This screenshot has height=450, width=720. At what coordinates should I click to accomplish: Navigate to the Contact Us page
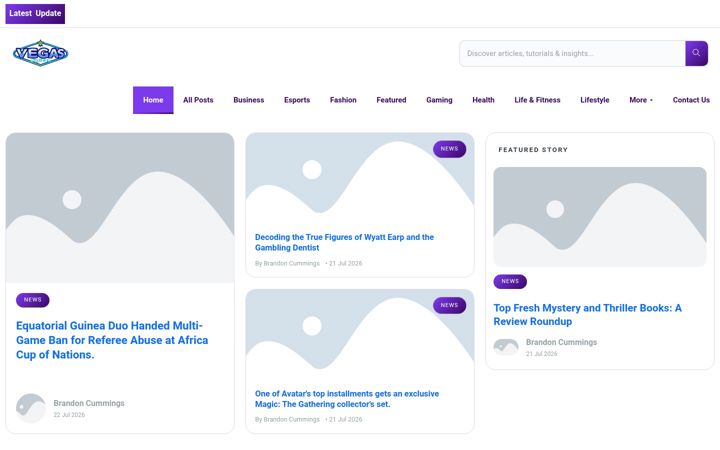[691, 100]
